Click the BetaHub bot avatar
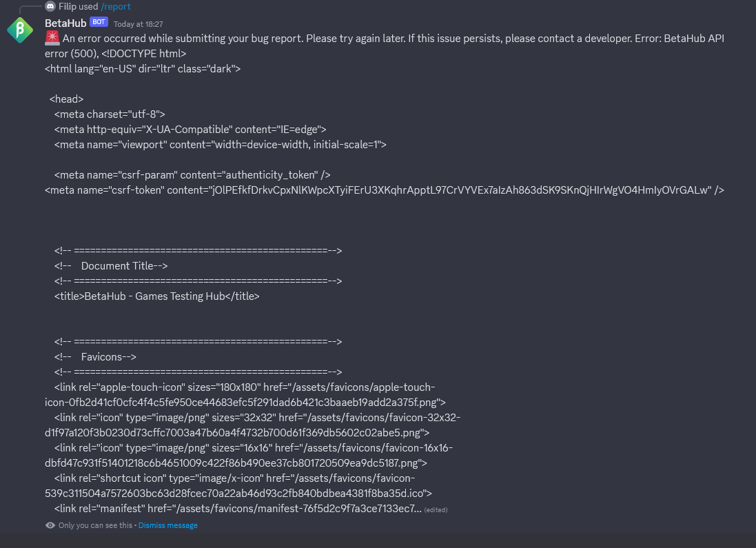756x548 pixels. click(x=20, y=30)
